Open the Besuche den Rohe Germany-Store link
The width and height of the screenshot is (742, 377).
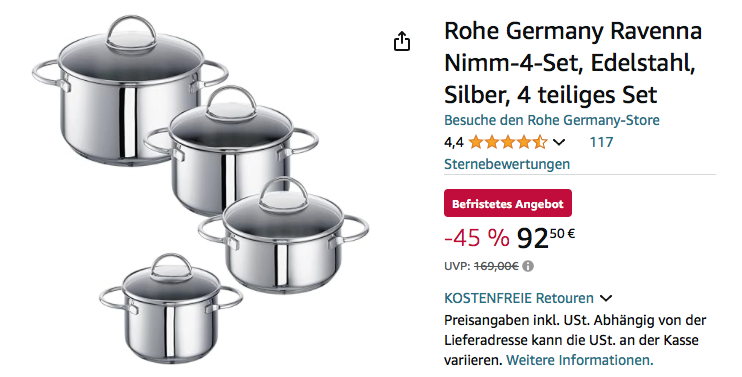pos(551,120)
